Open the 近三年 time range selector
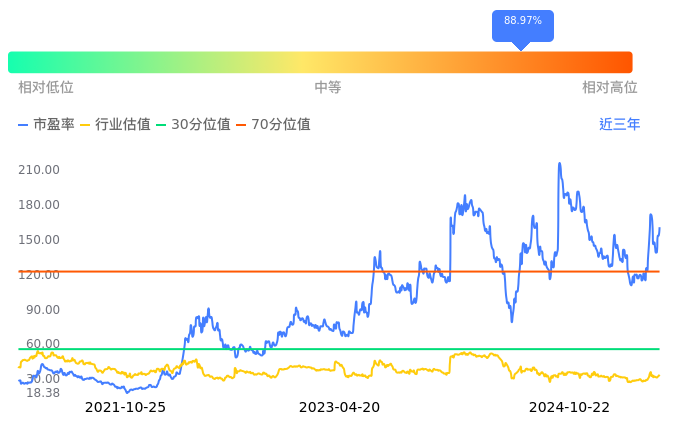 tap(619, 125)
